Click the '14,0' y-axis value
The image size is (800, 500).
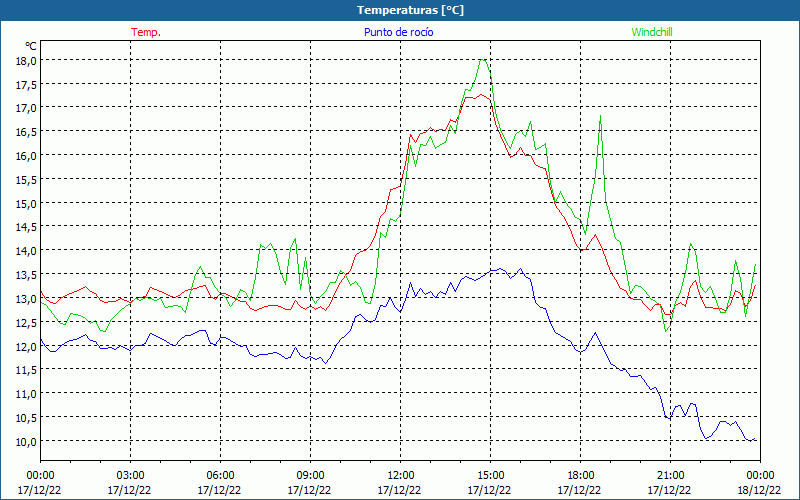[x=27, y=251]
